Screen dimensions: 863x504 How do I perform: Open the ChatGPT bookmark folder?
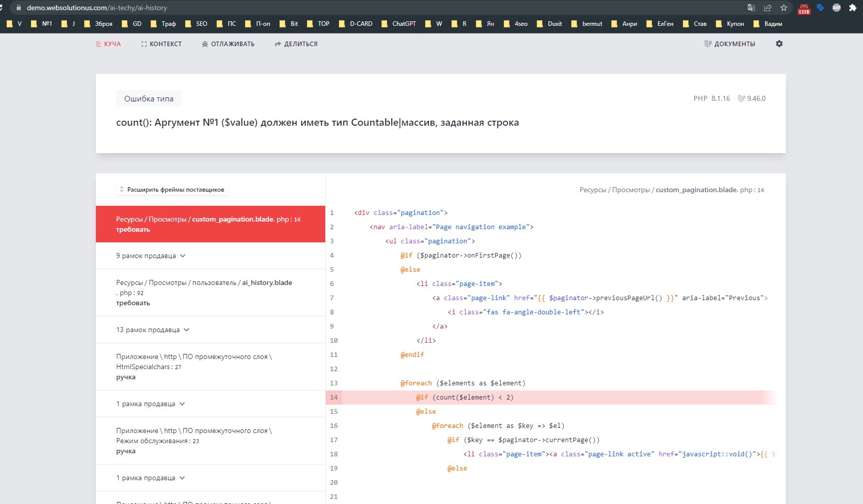(399, 24)
